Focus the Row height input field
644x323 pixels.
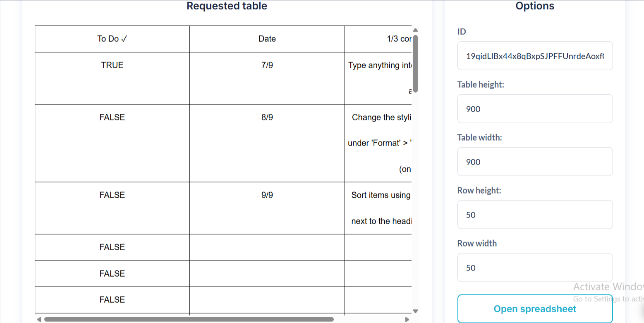(x=535, y=215)
